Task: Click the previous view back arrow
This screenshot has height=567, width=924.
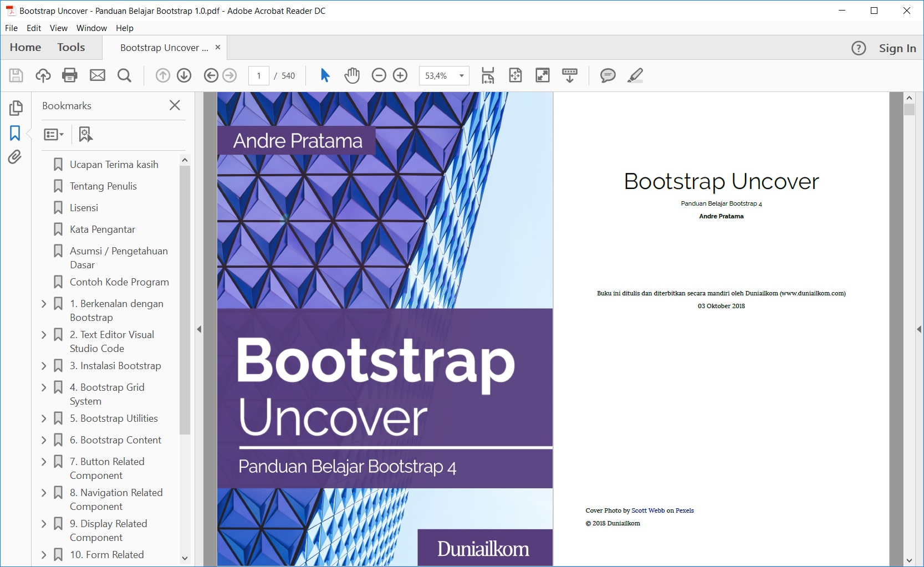Action: click(211, 75)
